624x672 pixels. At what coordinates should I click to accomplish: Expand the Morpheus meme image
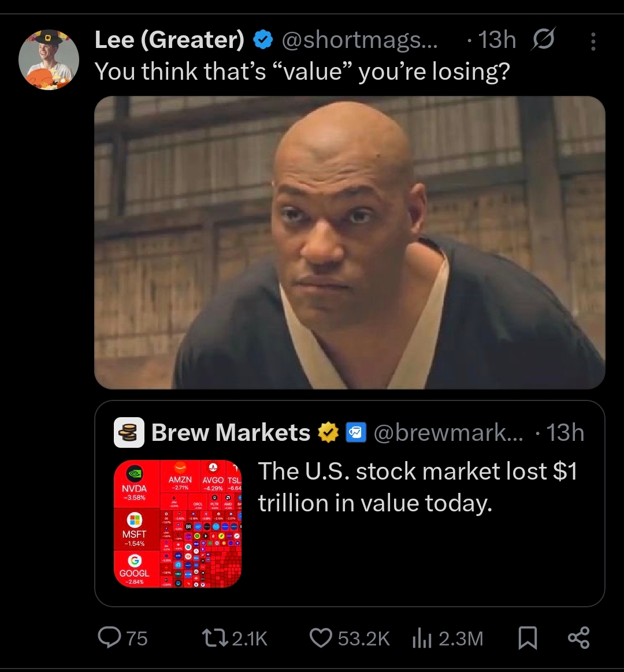coord(350,243)
